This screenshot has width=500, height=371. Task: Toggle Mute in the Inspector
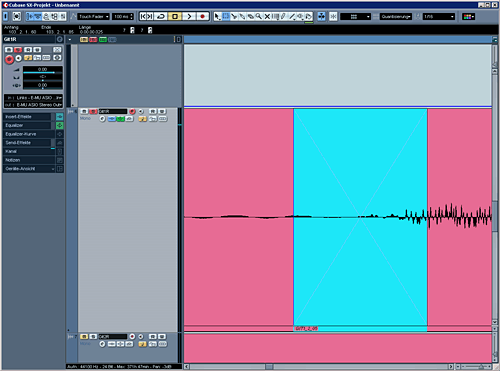(9, 50)
